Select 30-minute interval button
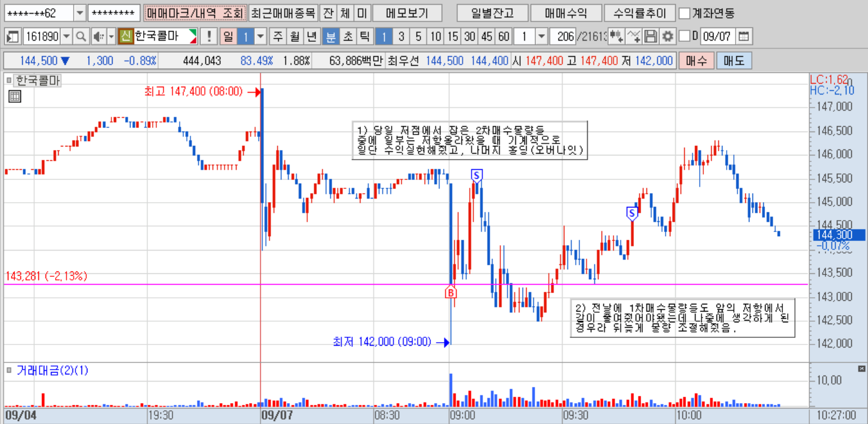This screenshot has height=424, width=868. [470, 36]
